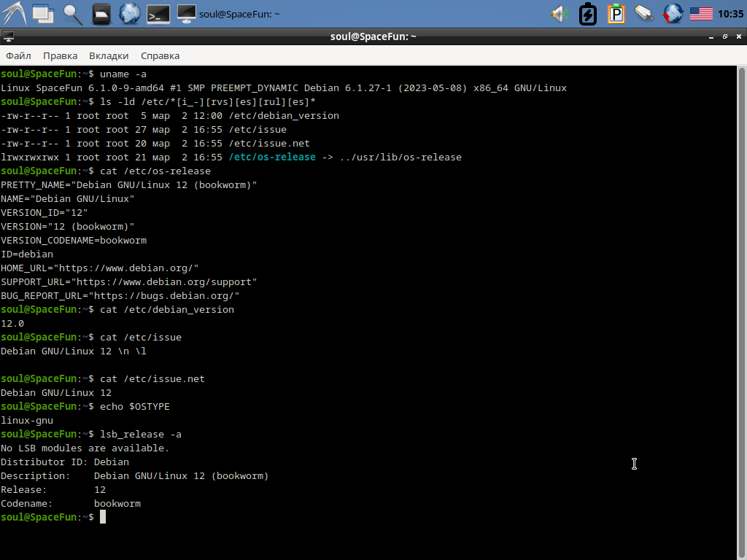Viewport: 747px width, 560px height.
Task: Click the panel clock showing 10:35
Action: [x=730, y=15]
